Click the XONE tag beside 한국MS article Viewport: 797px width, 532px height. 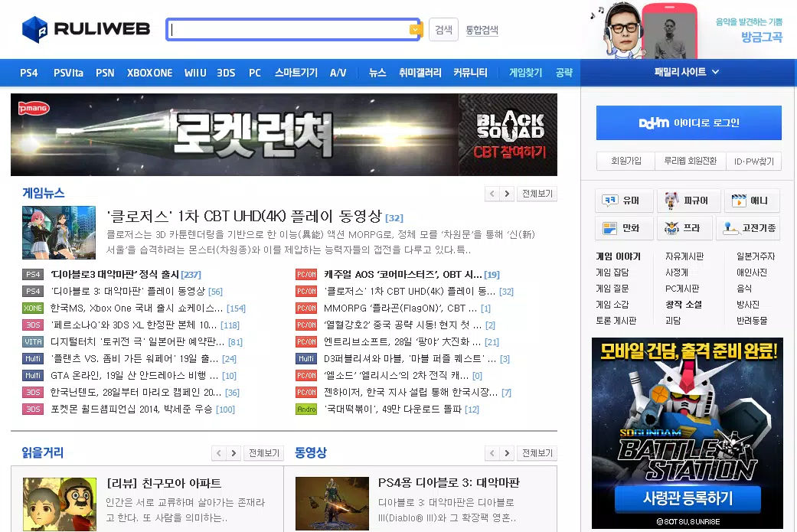pos(32,308)
